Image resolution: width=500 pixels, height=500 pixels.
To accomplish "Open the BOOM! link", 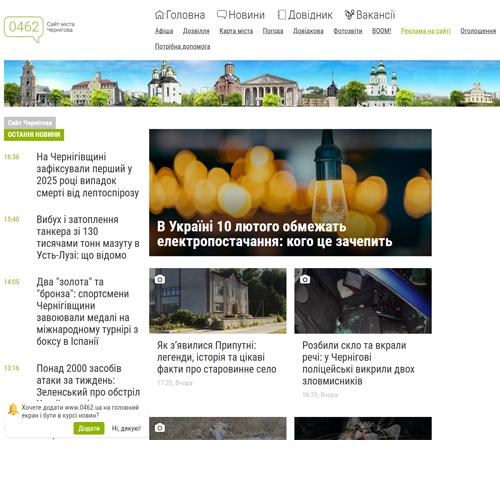I will coord(381,31).
